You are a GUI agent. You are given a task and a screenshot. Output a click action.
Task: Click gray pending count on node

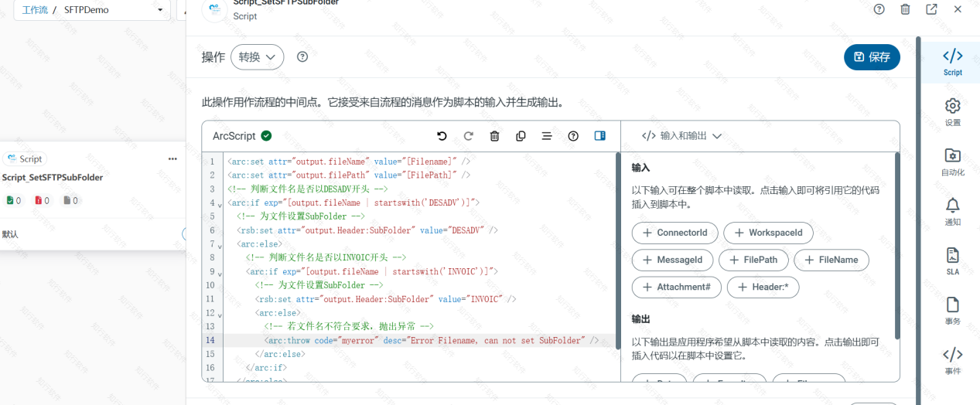[x=71, y=200]
